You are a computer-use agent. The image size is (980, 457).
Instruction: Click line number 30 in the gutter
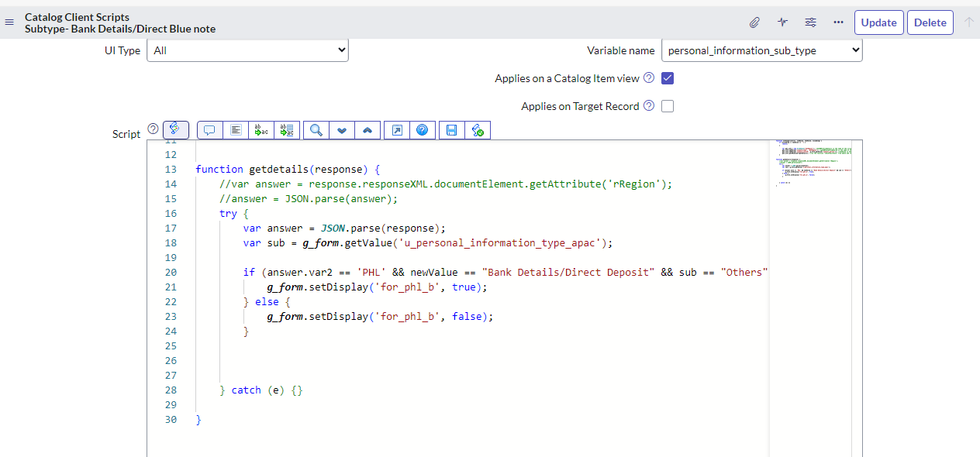(x=171, y=419)
